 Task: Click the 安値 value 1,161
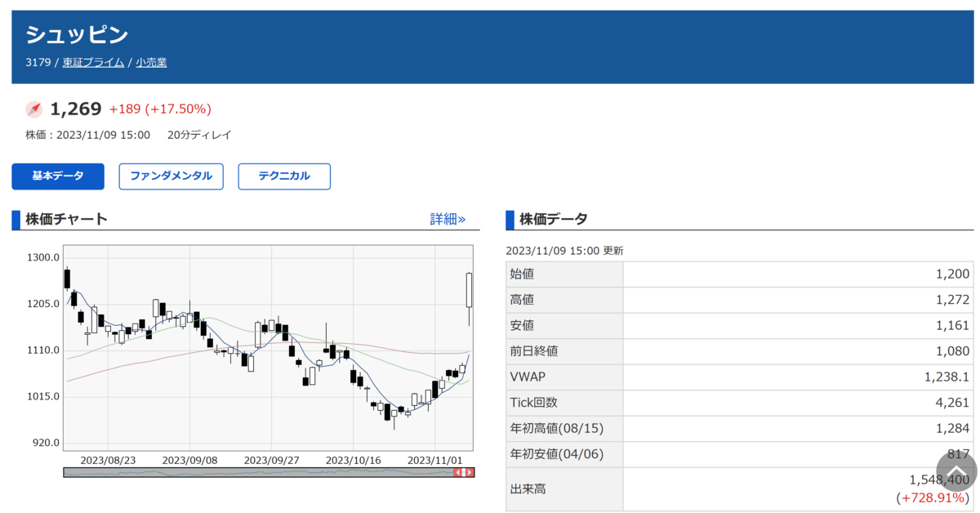tap(953, 326)
